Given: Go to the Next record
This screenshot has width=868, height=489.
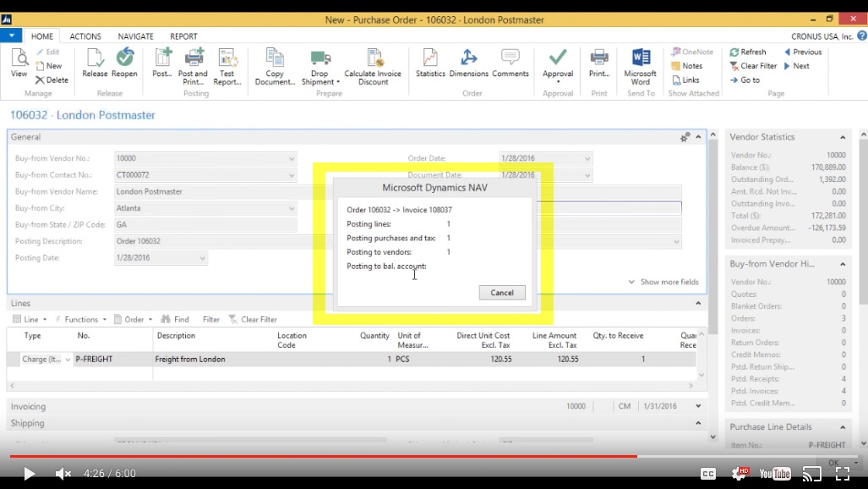Looking at the screenshot, I should point(797,65).
